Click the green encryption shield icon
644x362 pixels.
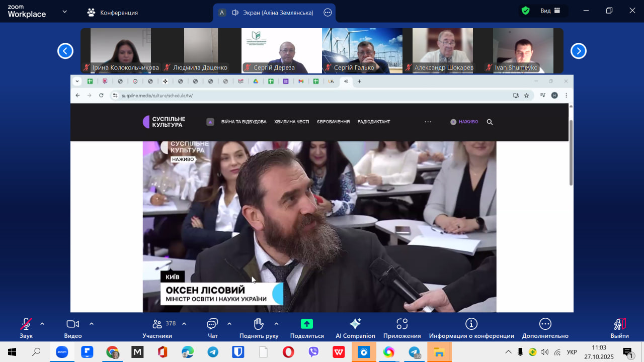point(525,11)
